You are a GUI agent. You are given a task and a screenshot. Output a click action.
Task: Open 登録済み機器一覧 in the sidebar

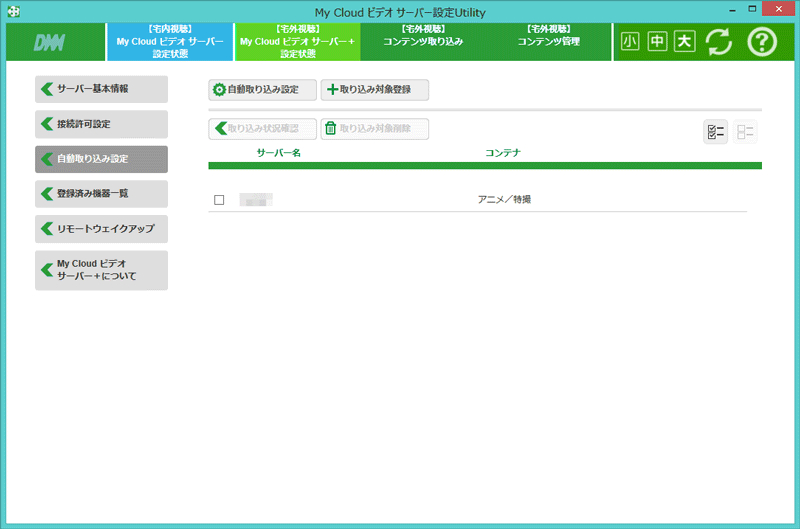101,194
